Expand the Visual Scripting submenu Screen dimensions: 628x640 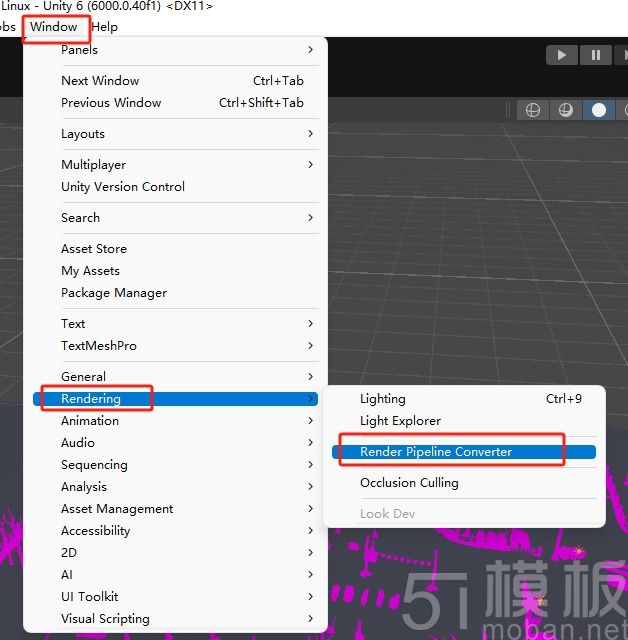[x=175, y=619]
